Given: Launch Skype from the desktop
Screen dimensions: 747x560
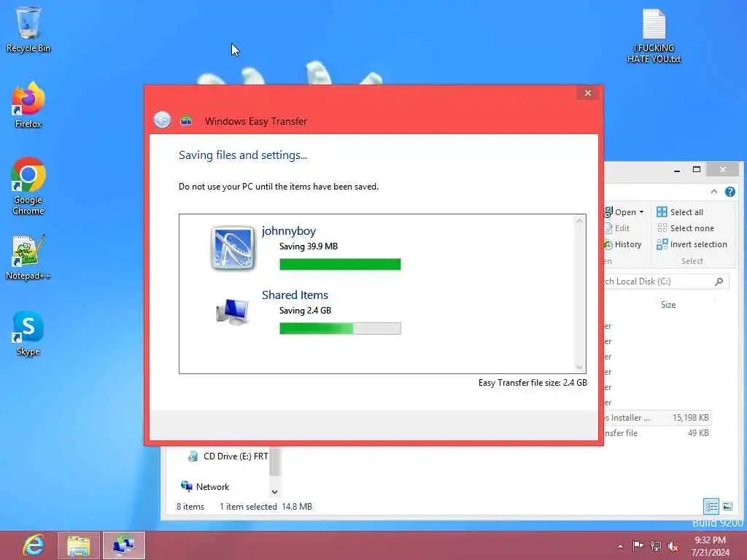Looking at the screenshot, I should pyautogui.click(x=28, y=333).
